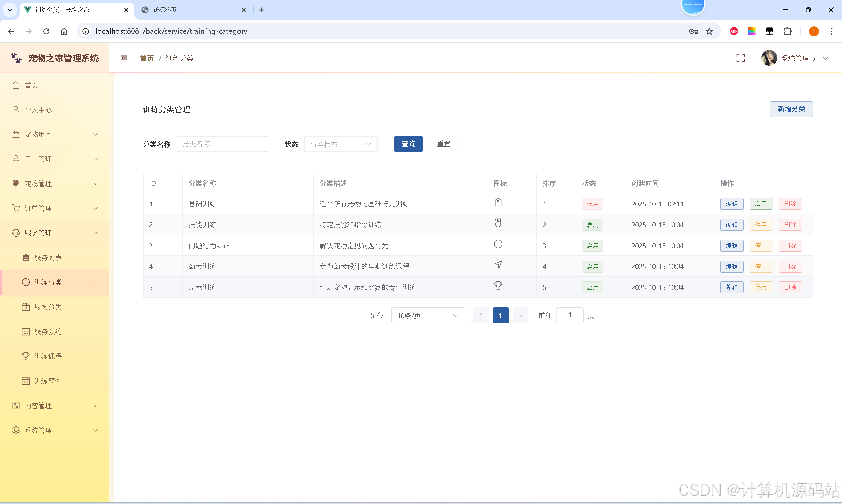
Task: Expand the 系统管理 sidebar menu
Action: [x=54, y=430]
